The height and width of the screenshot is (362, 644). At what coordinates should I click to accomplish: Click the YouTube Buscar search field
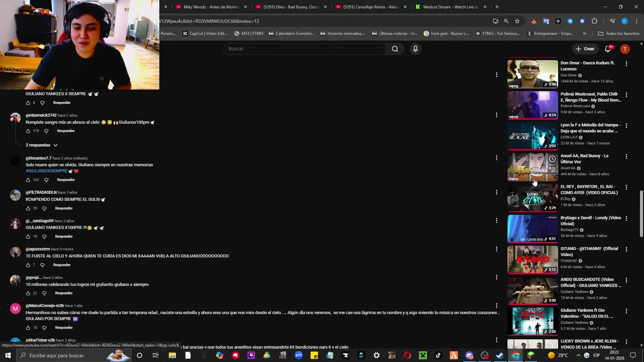click(x=305, y=49)
